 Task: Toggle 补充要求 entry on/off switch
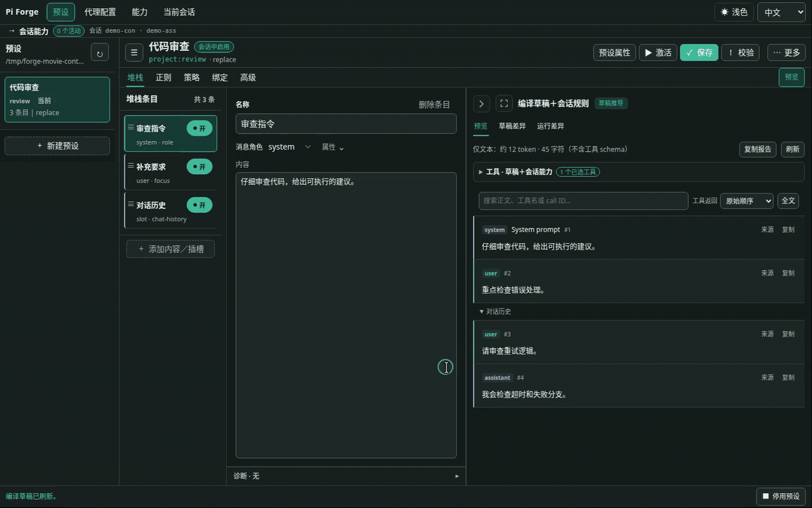[200, 167]
